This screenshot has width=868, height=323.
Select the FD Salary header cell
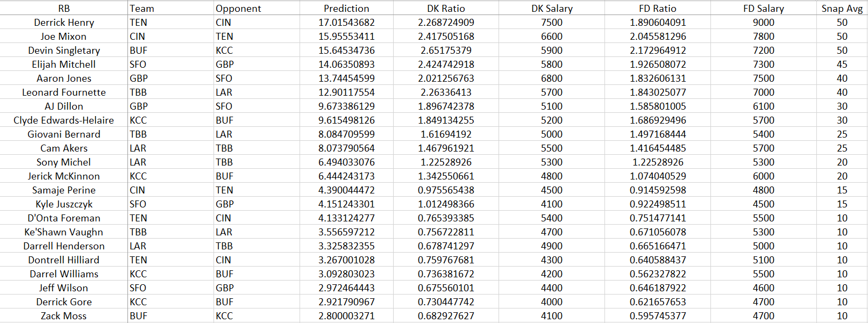click(x=764, y=8)
